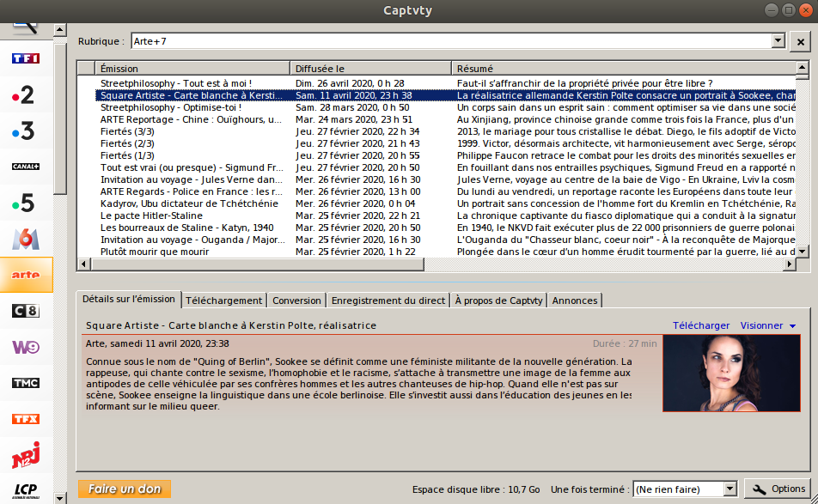The width and height of the screenshot is (818, 504).
Task: Select 'Plutôt mourir que mourir' row
Action: click(436, 252)
